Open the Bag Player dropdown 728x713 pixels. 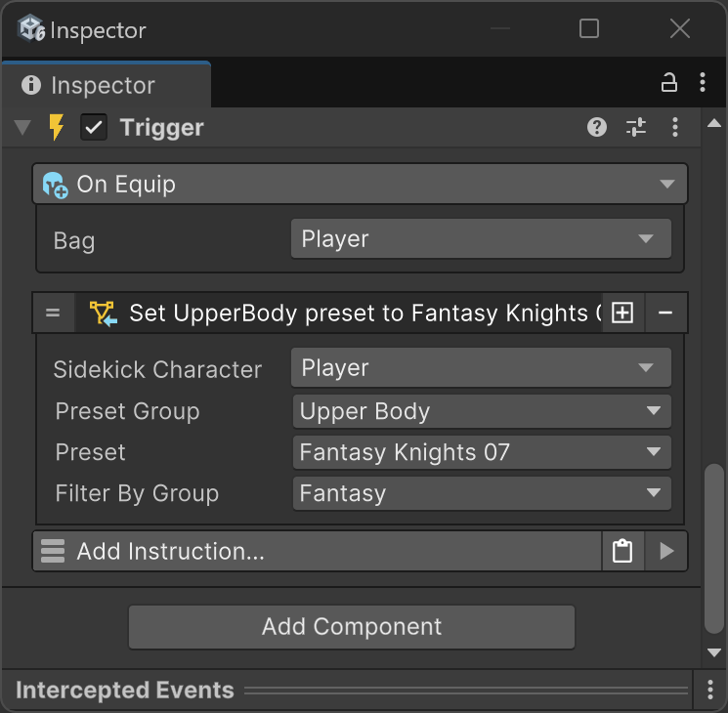pyautogui.click(x=480, y=238)
